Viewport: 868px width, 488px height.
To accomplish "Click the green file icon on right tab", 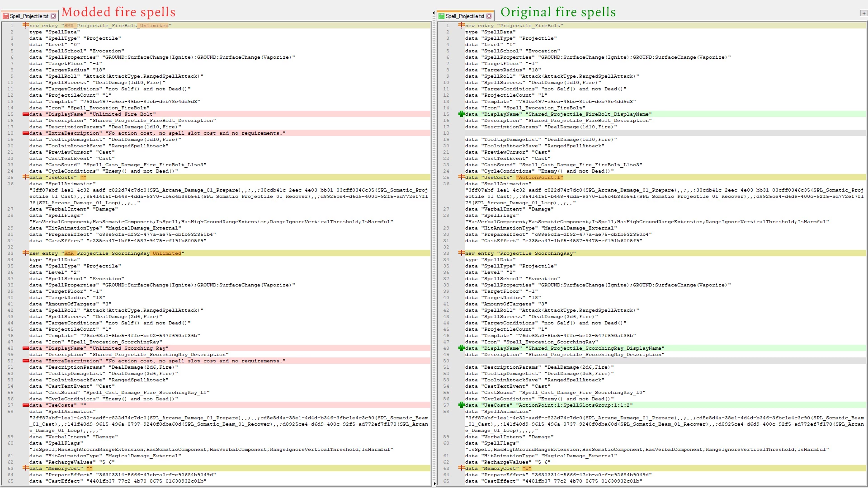I will click(441, 16).
